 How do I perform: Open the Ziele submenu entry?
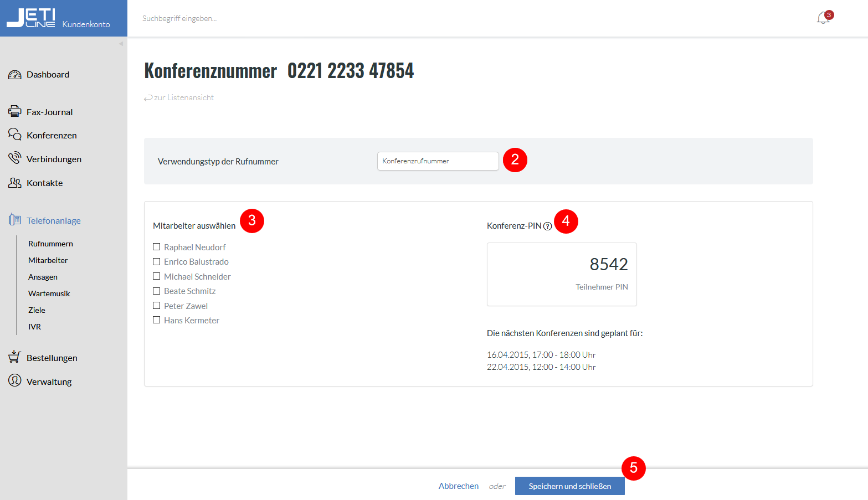click(37, 310)
